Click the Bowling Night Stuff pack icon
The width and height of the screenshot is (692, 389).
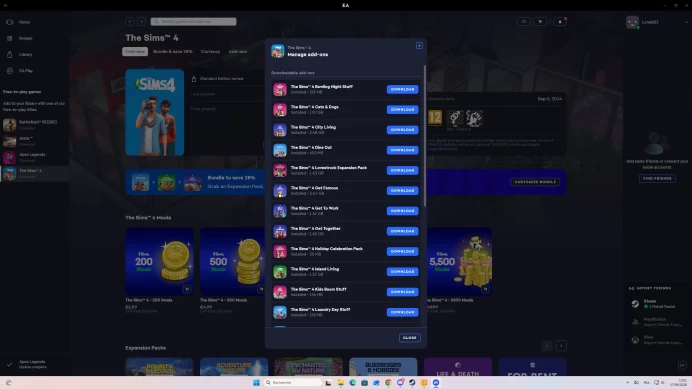280,89
